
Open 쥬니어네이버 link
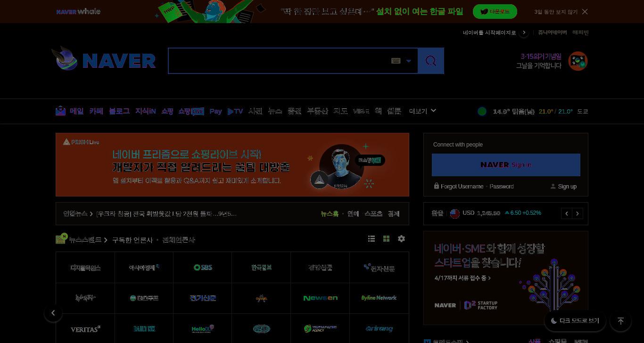553,33
